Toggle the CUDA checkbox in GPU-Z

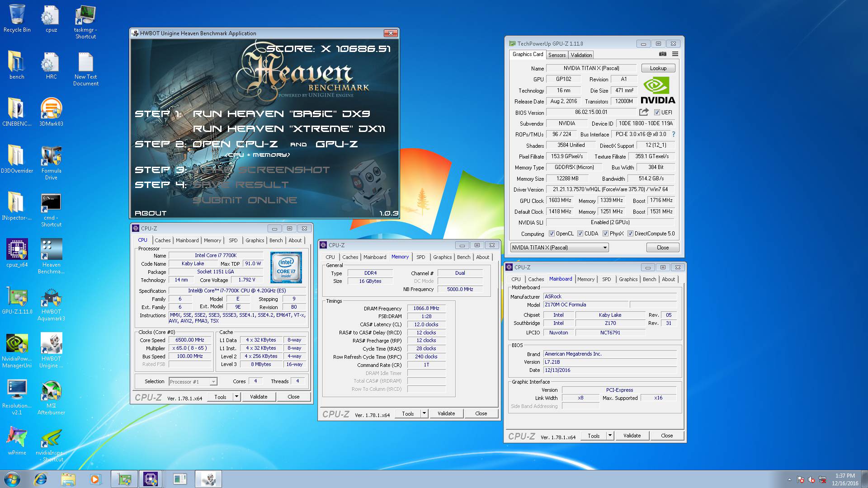(580, 234)
